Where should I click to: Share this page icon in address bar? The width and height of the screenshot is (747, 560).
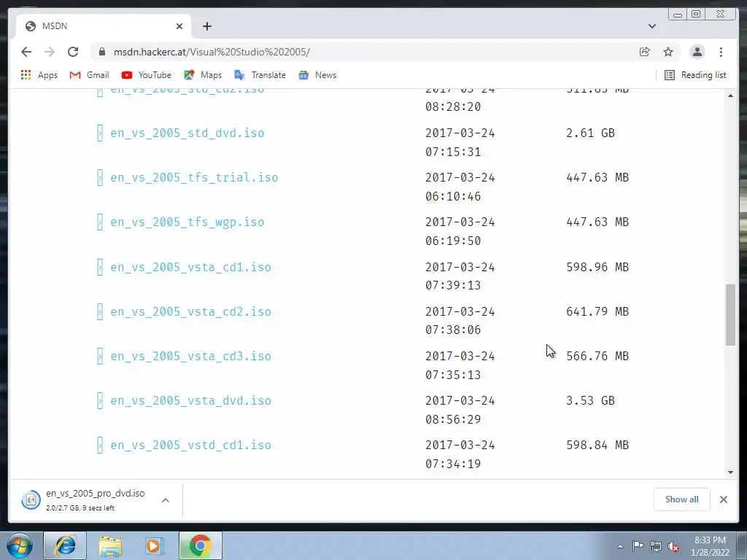point(645,52)
